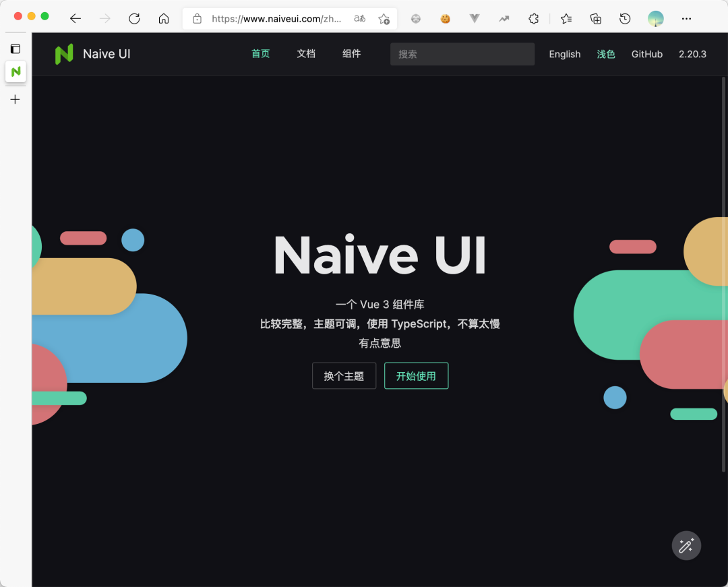The image size is (728, 587).
Task: Reload the page with refresh icon
Action: (134, 19)
